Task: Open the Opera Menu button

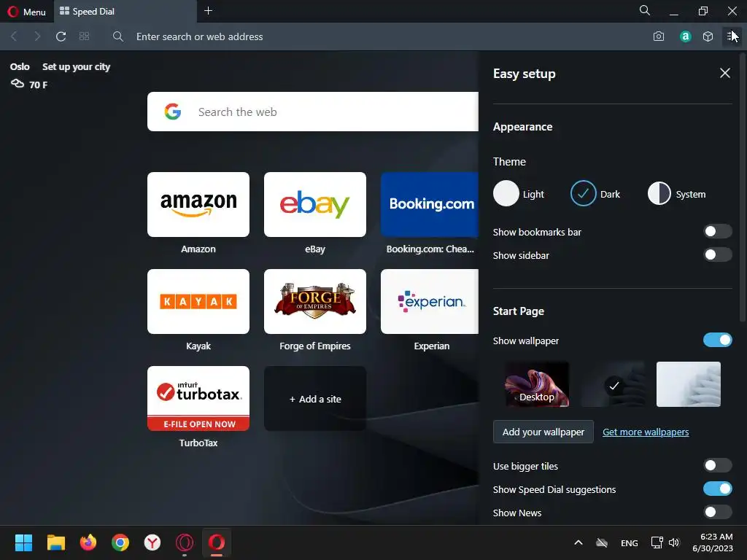Action: (27, 12)
